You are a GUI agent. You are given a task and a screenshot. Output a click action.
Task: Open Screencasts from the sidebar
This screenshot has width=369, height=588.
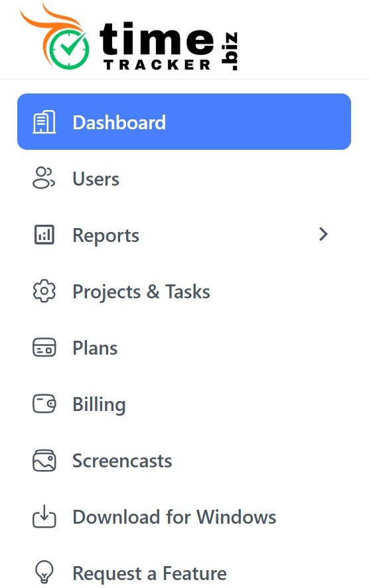[184, 461]
